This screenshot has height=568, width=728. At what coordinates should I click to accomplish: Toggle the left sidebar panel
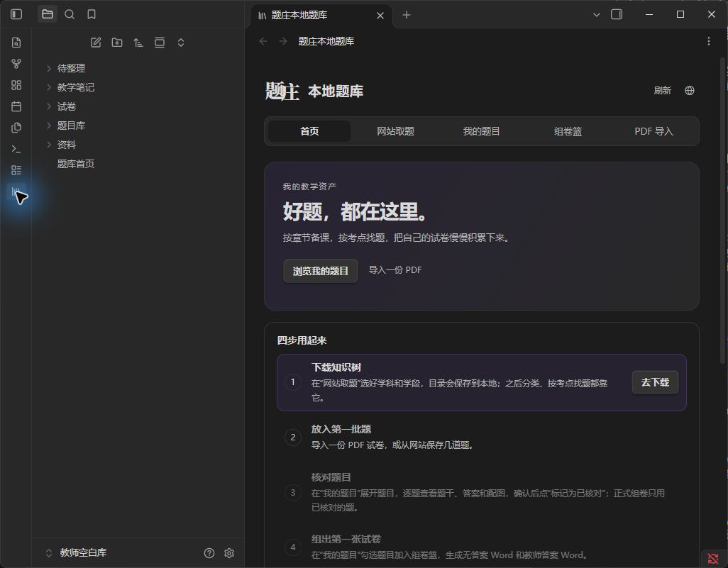[16, 14]
